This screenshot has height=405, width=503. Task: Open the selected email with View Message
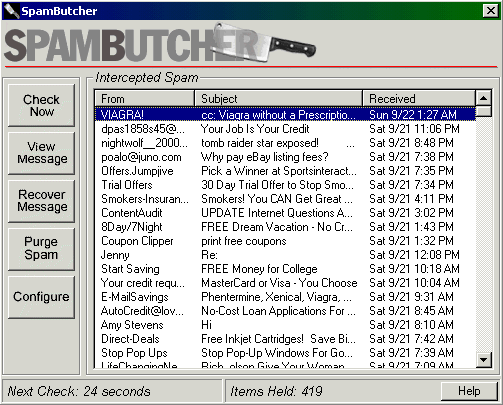41,153
